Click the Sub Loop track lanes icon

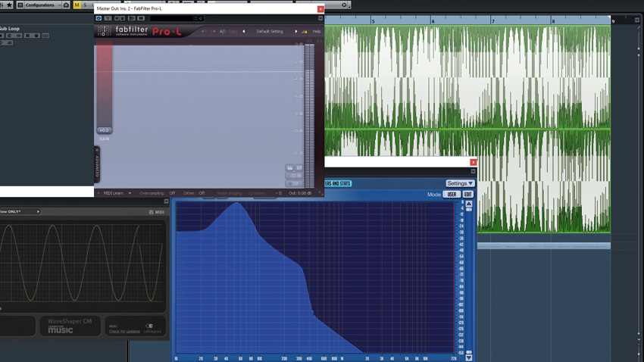(45, 36)
